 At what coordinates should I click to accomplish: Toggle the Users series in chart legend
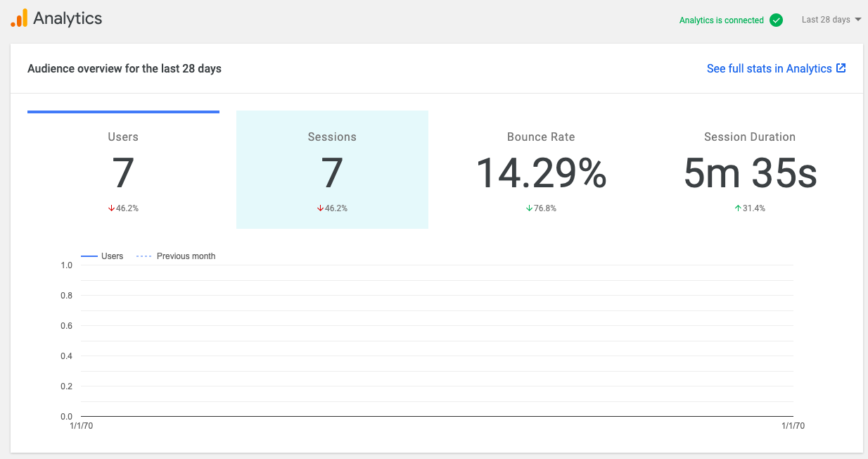coord(103,256)
